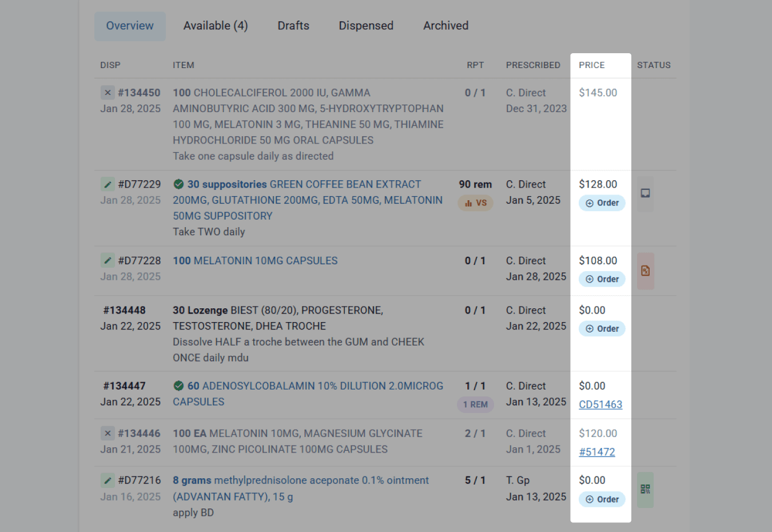Click the 30 Lozenge BIEST troche item
Image resolution: width=772 pixels, height=532 pixels.
point(278,318)
